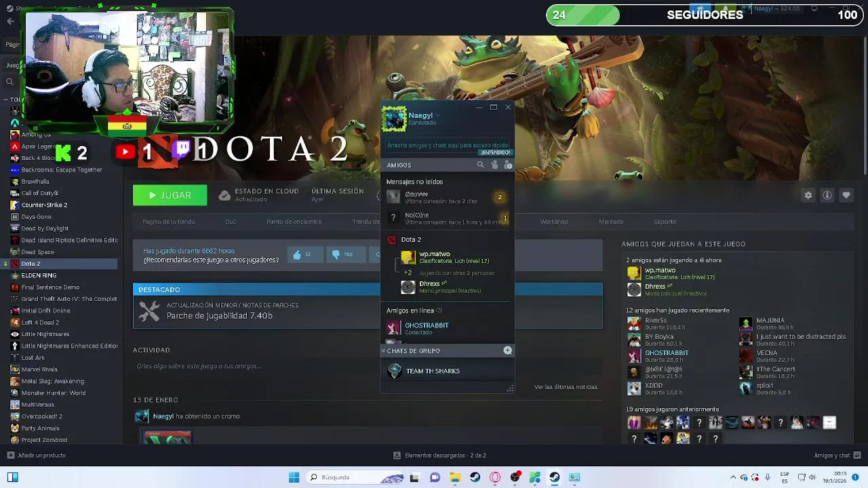Click the taskbar Búsqueda search box
Viewport: 868px width, 488px height.
coord(356,477)
